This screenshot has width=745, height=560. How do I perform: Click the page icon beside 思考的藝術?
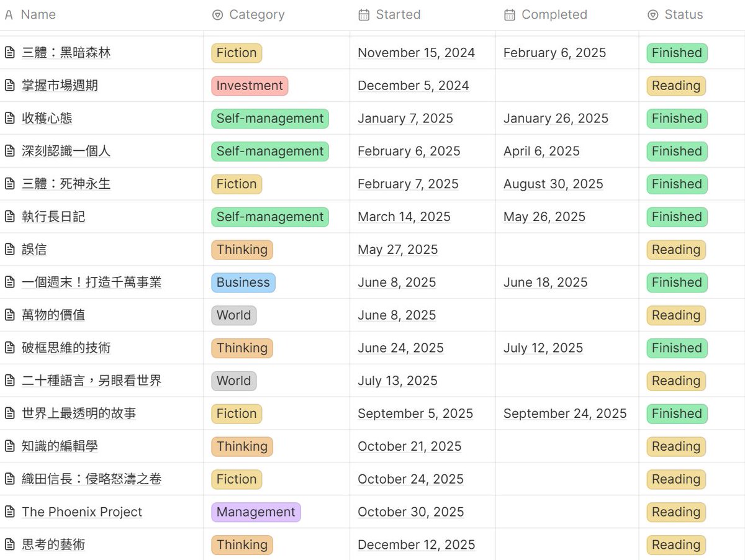point(9,545)
